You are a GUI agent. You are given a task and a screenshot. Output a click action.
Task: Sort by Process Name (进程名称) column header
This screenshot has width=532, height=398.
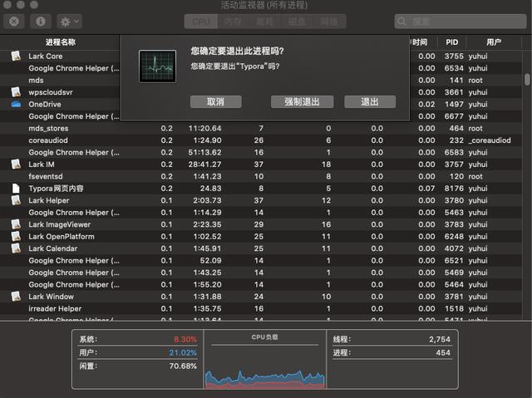[x=61, y=42]
